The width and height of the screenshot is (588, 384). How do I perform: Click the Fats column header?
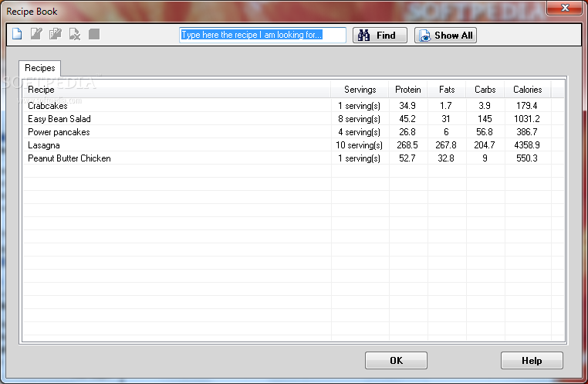(x=447, y=90)
